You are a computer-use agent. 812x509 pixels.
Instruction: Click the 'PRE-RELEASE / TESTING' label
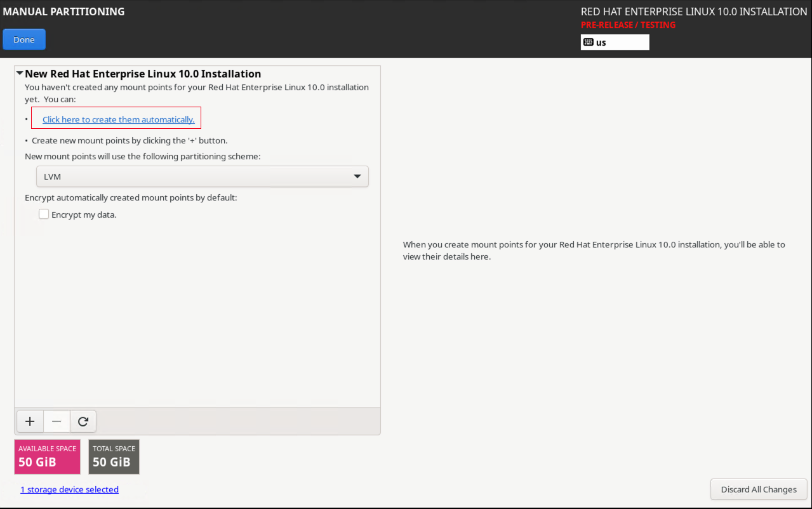pos(628,25)
